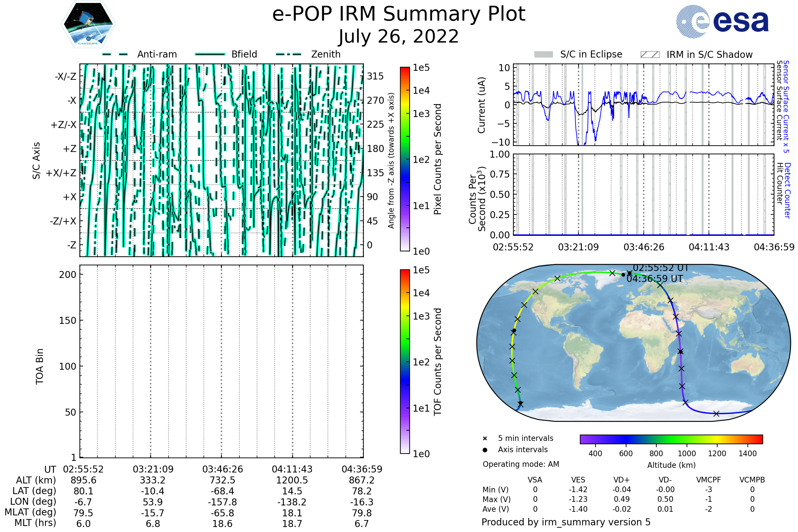Screen dimensions: 798x532
Task: Click the hatched IRM in S/C Shadow patch
Action: click(650, 55)
